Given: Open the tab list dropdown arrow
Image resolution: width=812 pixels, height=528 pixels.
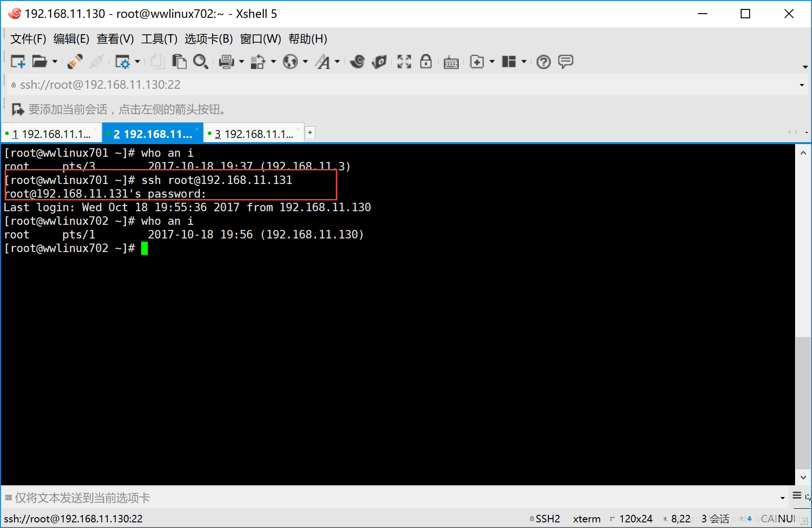Looking at the screenshot, I should pyautogui.click(x=806, y=133).
